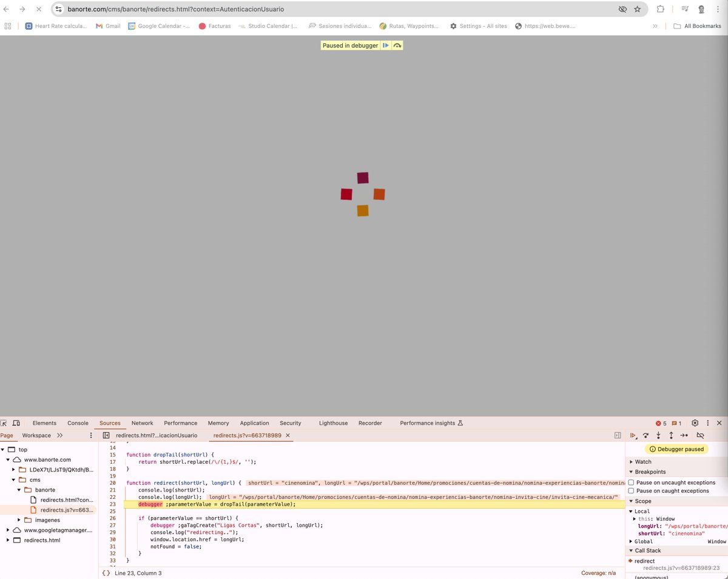Open Facturas bookmark
Screen dimensions: 728x579
point(215,26)
